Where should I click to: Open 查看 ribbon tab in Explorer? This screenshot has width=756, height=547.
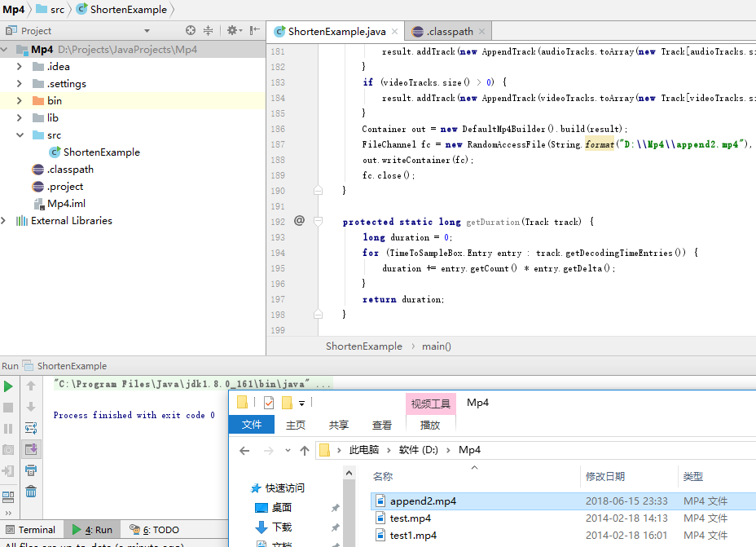pyautogui.click(x=382, y=425)
